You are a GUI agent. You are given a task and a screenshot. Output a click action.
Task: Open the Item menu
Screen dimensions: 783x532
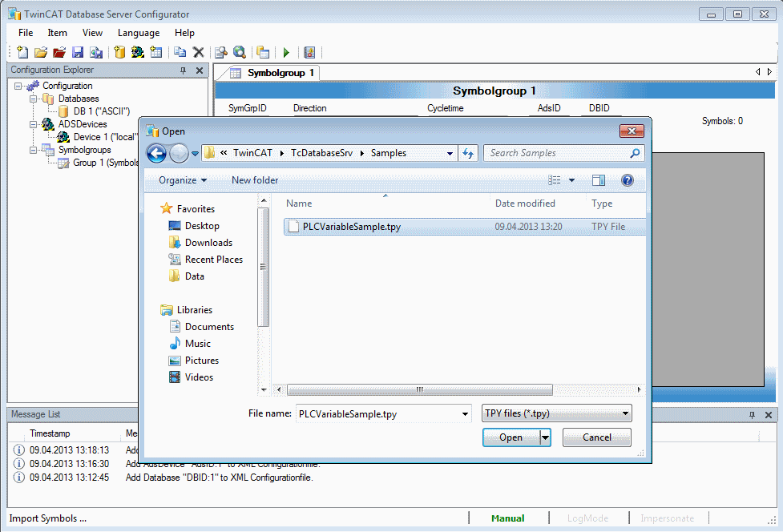58,33
